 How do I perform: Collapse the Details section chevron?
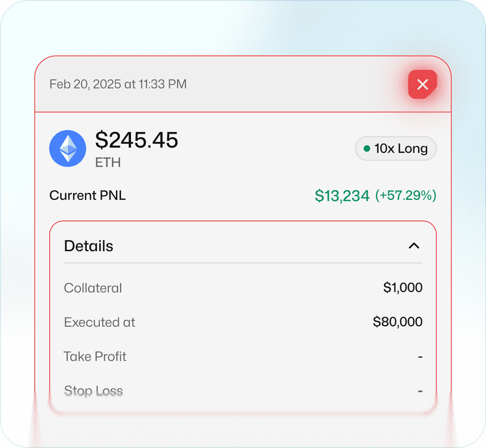414,246
